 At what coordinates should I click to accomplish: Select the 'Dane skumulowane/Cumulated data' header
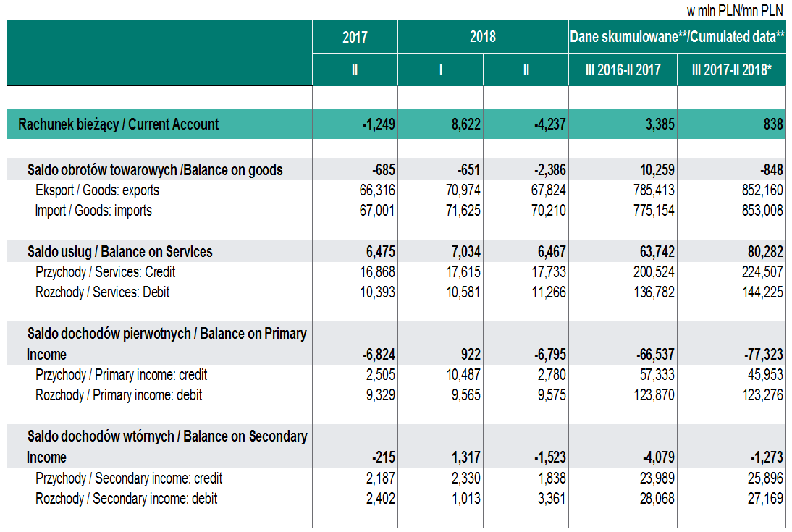(x=677, y=36)
